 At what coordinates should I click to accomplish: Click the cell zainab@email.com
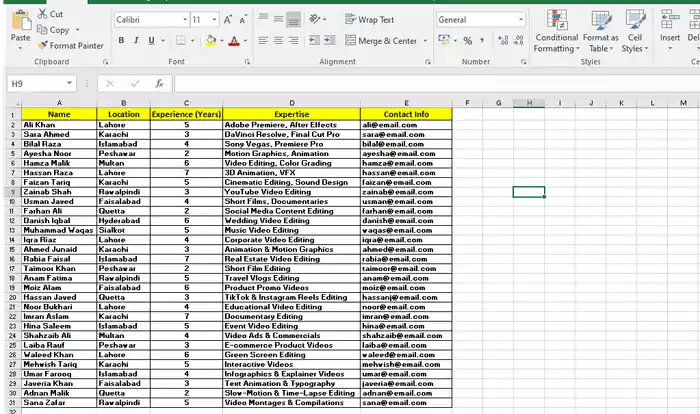[406, 192]
